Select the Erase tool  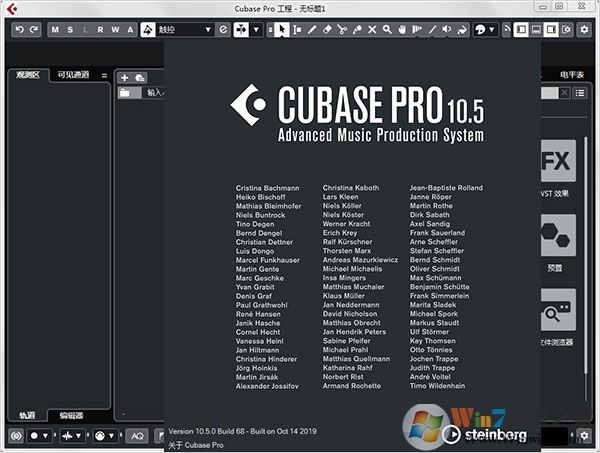tap(327, 29)
